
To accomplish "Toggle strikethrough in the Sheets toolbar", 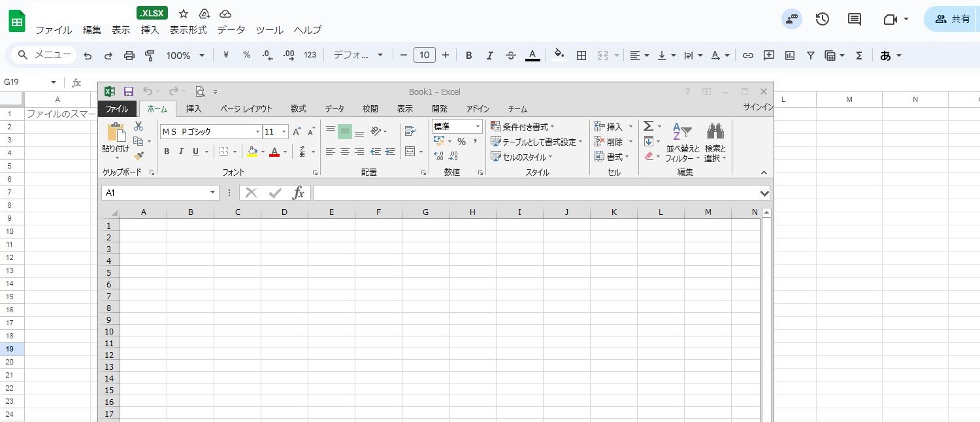I will (511, 56).
